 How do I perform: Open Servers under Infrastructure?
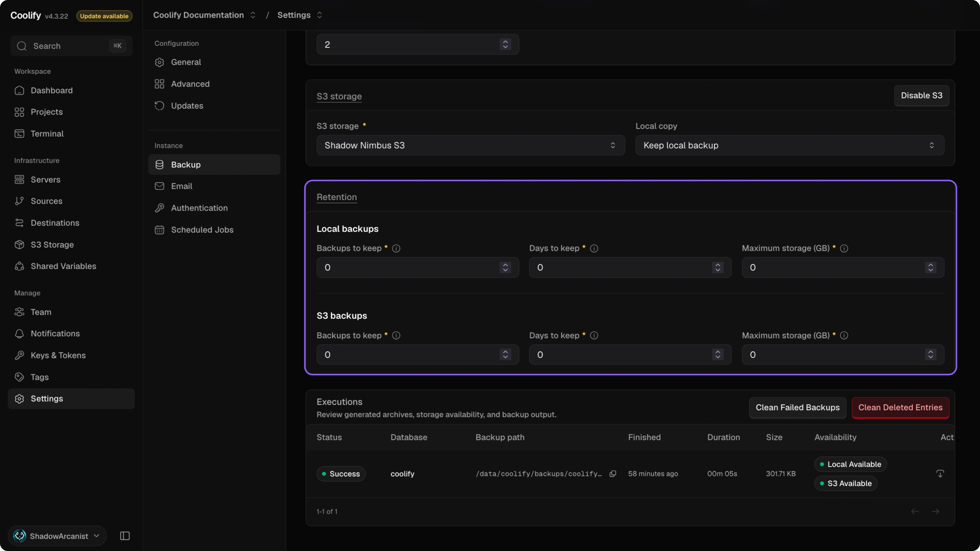(71, 180)
